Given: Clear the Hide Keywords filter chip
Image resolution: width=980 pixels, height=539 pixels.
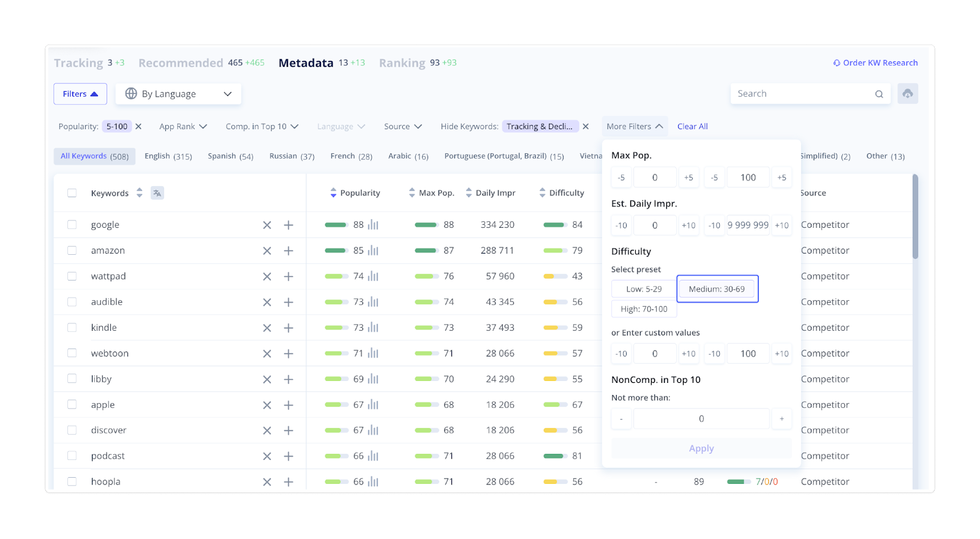Looking at the screenshot, I should 586,127.
